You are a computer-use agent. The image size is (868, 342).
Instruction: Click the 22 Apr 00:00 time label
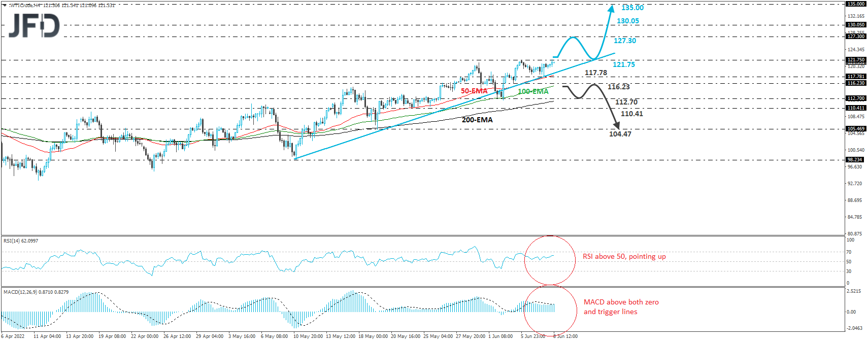coord(145,336)
